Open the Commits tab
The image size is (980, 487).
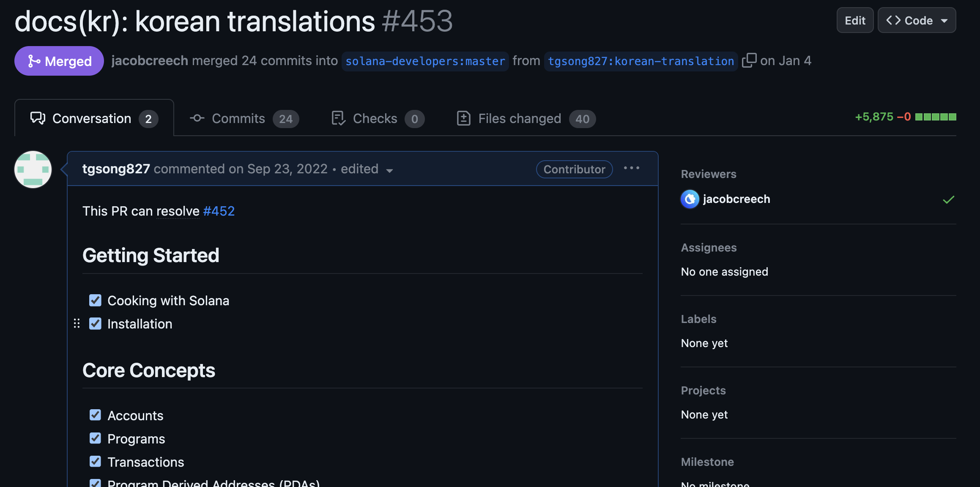tap(244, 119)
